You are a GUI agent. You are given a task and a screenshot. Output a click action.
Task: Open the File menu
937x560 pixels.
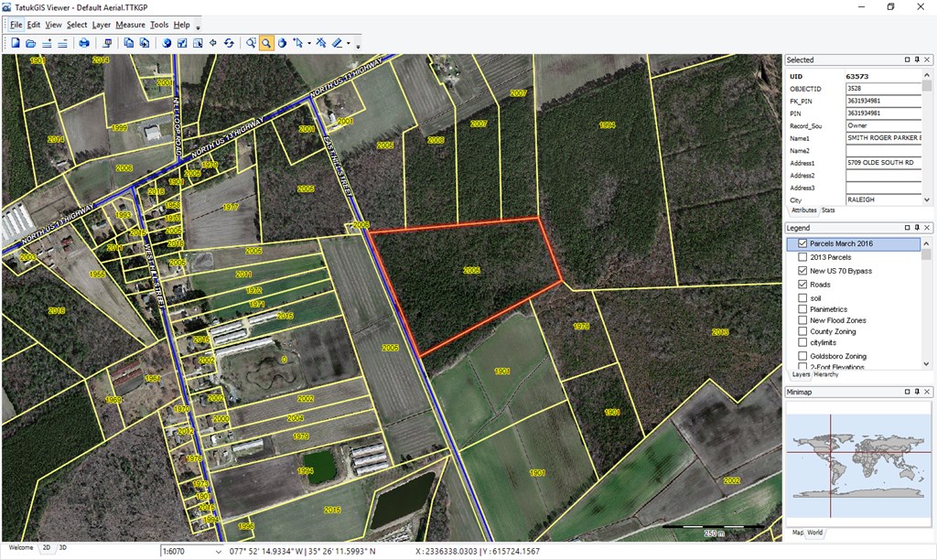pos(16,25)
